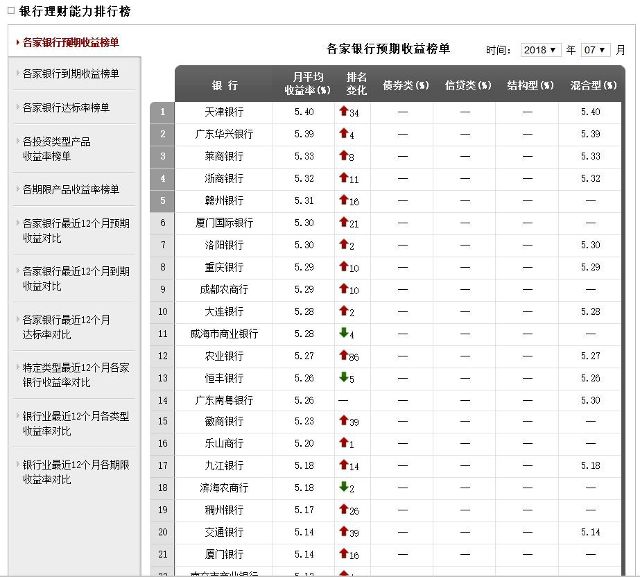Click the 广东南粤银行 bank name
This screenshot has width=640, height=577.
point(224,400)
